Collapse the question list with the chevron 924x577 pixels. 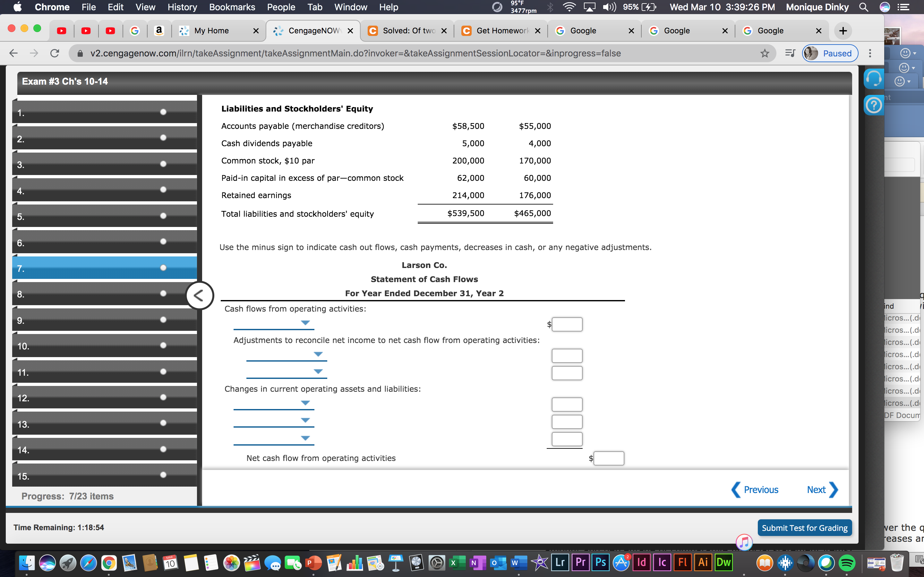(199, 295)
